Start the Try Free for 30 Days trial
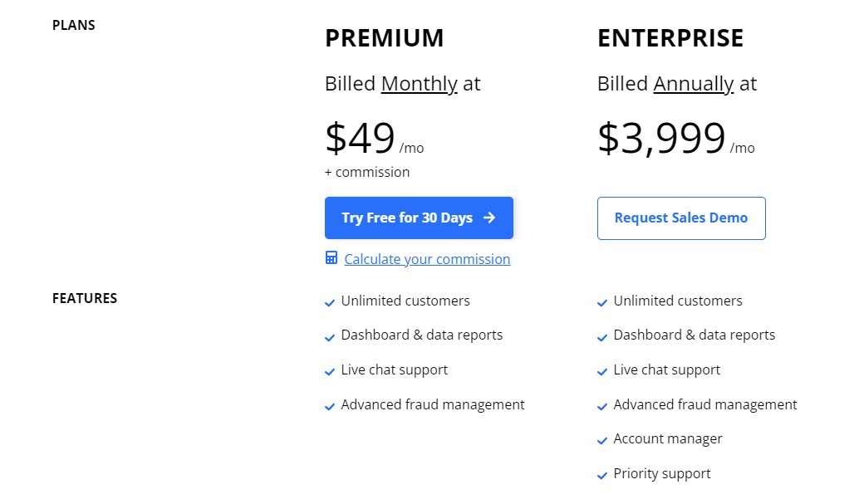The width and height of the screenshot is (864, 504). (419, 218)
